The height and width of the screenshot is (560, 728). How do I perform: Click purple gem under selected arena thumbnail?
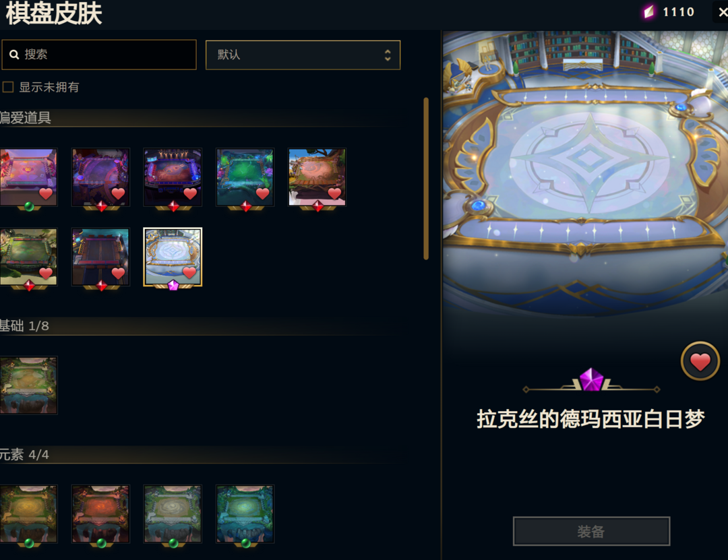pos(173,285)
